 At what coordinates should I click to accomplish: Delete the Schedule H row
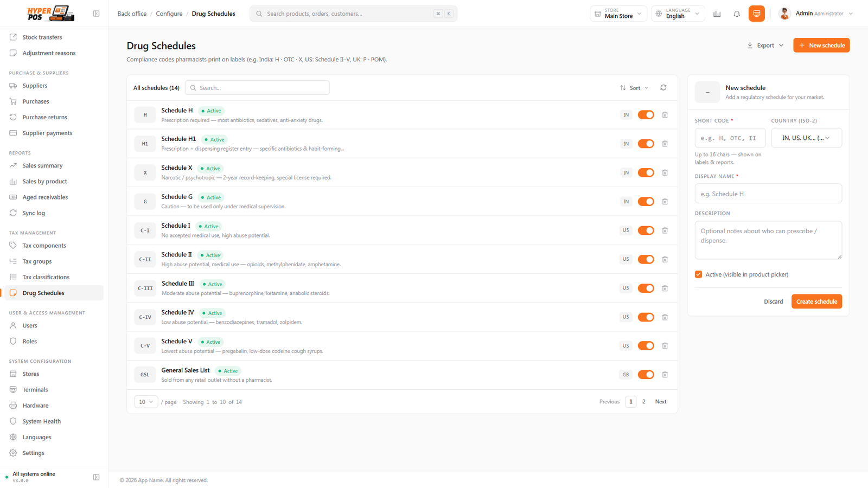coord(665,115)
